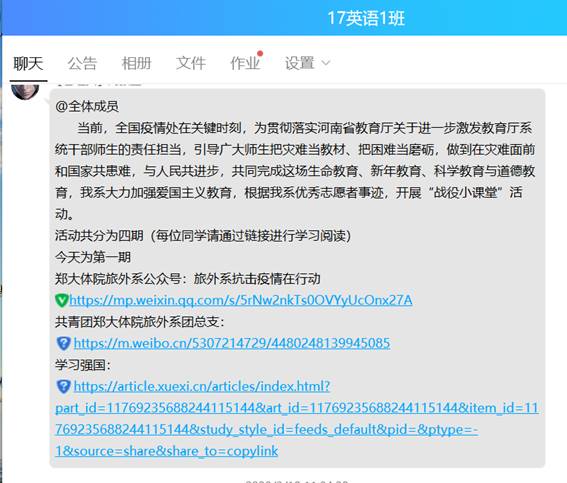The height and width of the screenshot is (483, 567).
Task: Click the blue shield icon beside xuexi link
Action: 63,386
